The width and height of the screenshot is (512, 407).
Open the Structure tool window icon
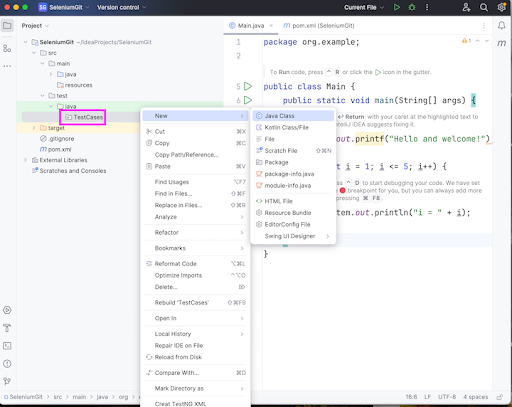pyautogui.click(x=7, y=49)
